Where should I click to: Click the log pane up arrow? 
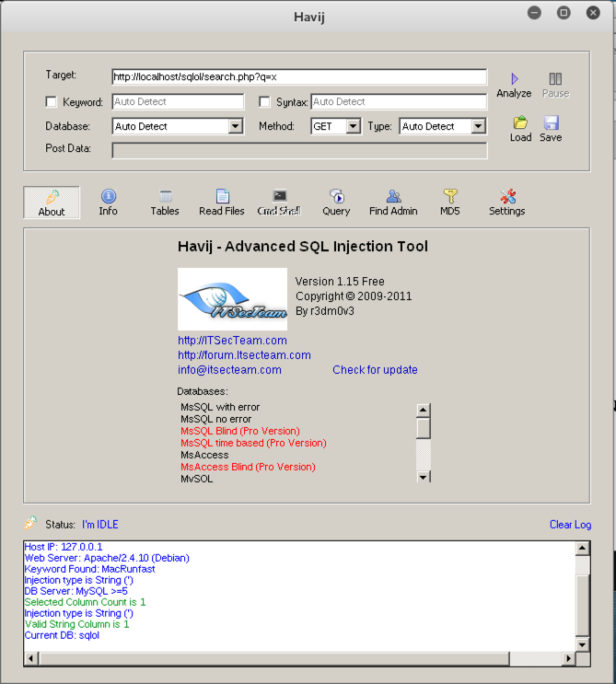coord(583,549)
